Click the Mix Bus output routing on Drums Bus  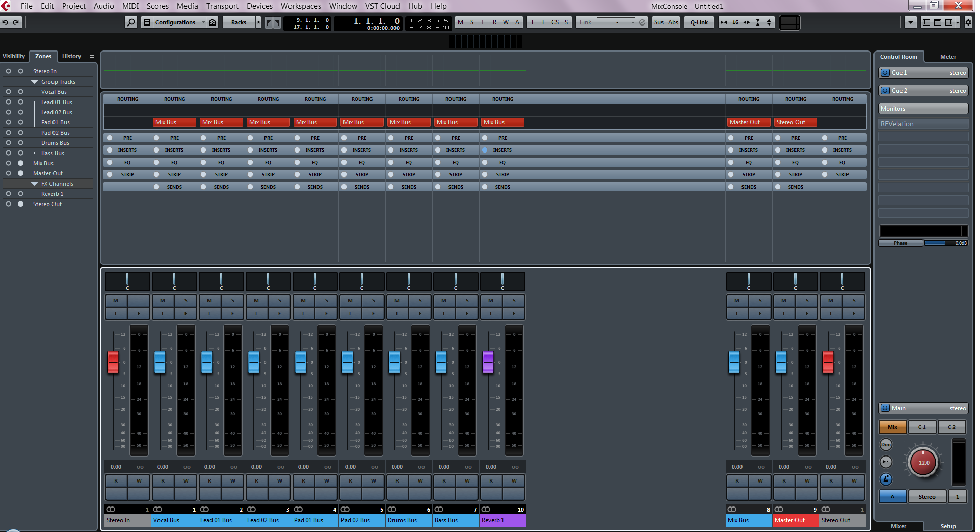(409, 122)
